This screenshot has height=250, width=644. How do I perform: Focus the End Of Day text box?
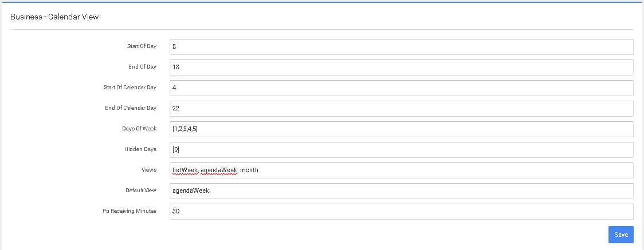click(x=401, y=68)
